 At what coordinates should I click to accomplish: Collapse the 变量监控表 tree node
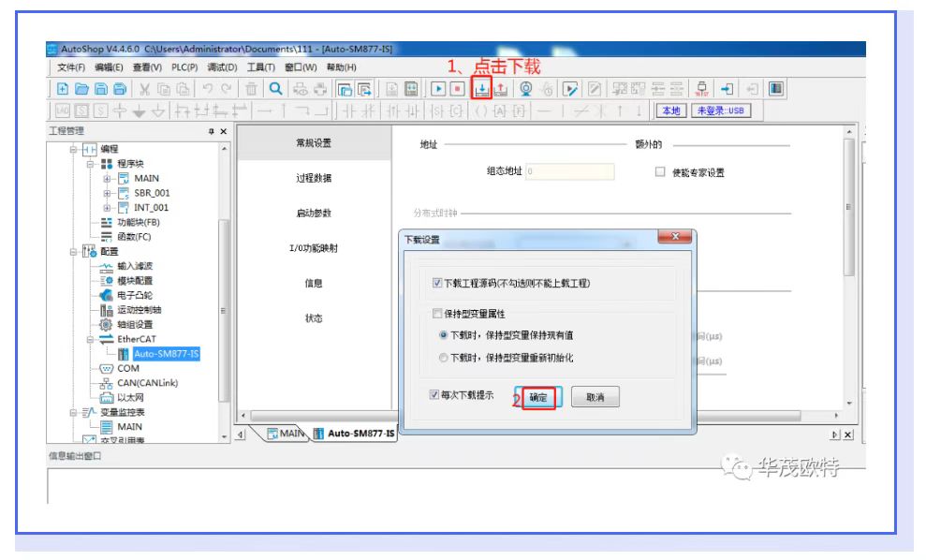(73, 412)
